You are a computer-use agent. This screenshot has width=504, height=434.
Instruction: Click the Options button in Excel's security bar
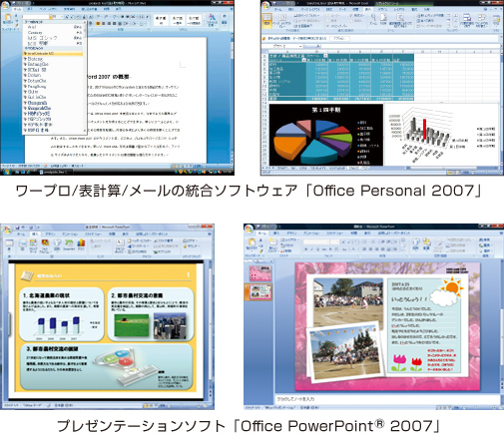(339, 38)
